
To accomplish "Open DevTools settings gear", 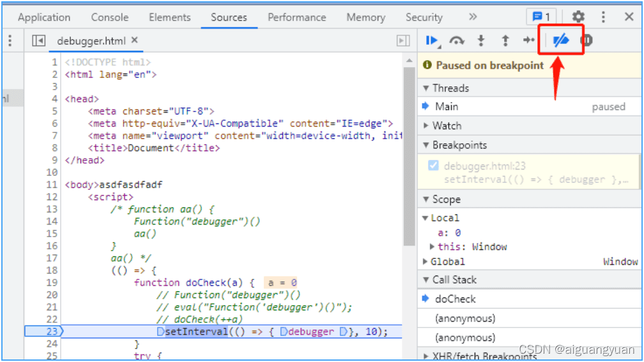I will click(578, 17).
